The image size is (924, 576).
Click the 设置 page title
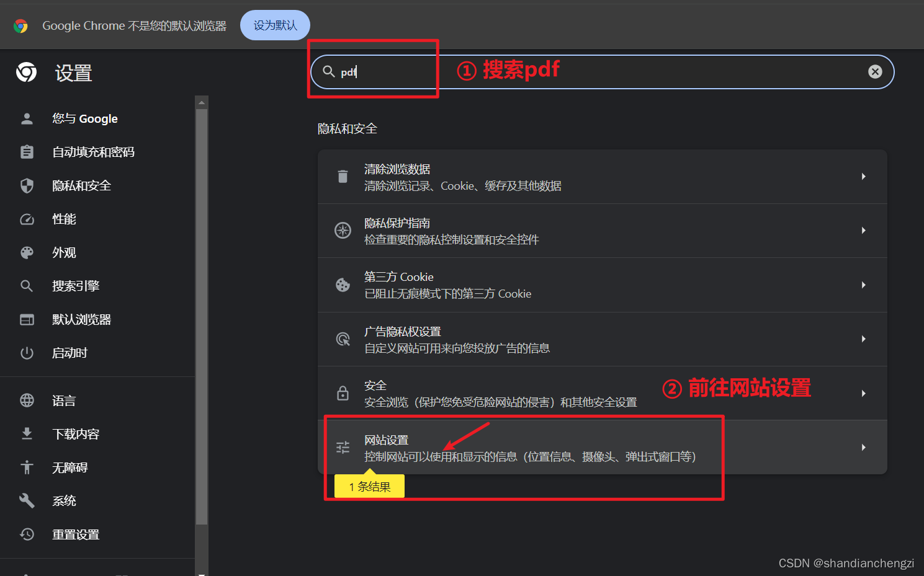74,73
